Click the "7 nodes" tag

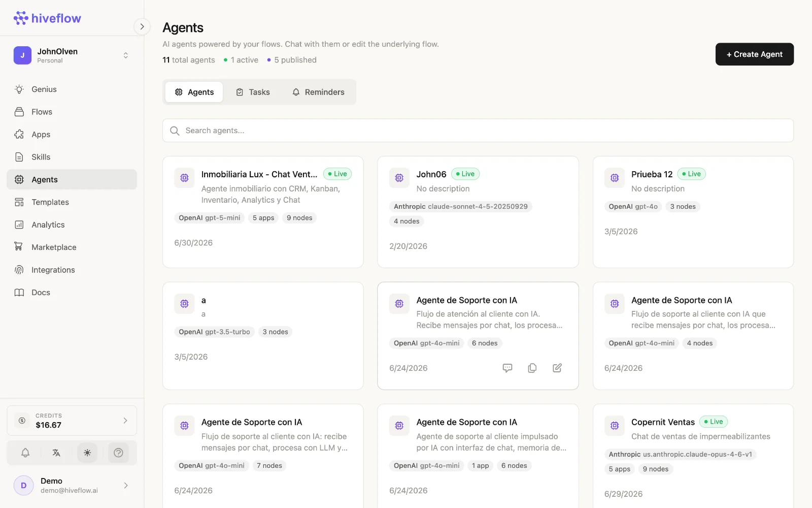[269, 466]
